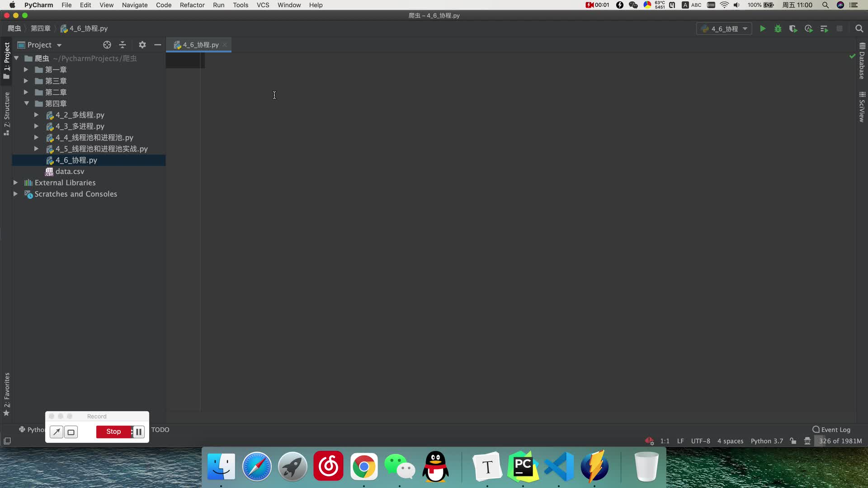
Task: Open the TODO tool window
Action: click(160, 430)
